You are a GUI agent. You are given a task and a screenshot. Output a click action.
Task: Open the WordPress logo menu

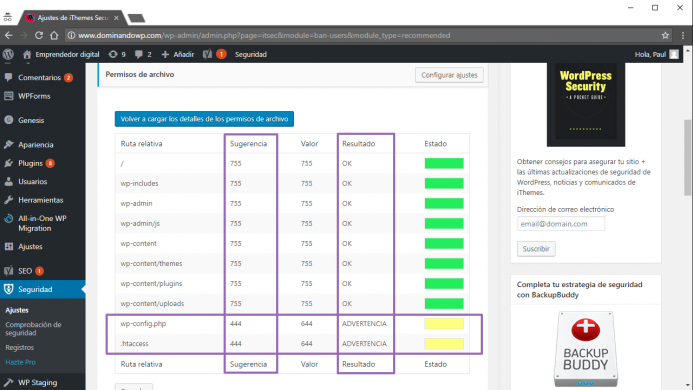tap(8, 54)
